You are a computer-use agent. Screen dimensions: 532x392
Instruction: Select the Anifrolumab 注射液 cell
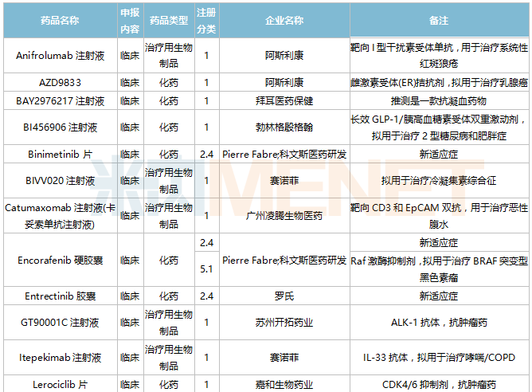(x=60, y=55)
